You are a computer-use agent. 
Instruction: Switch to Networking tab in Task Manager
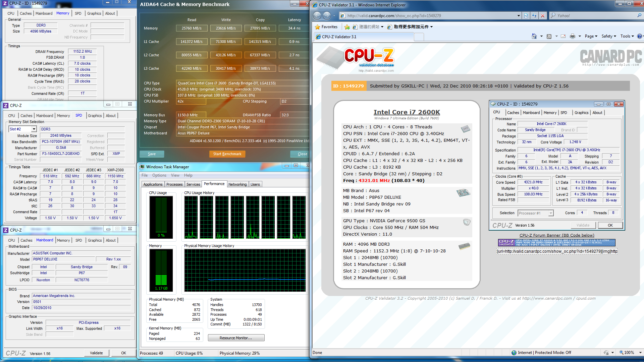tap(237, 184)
